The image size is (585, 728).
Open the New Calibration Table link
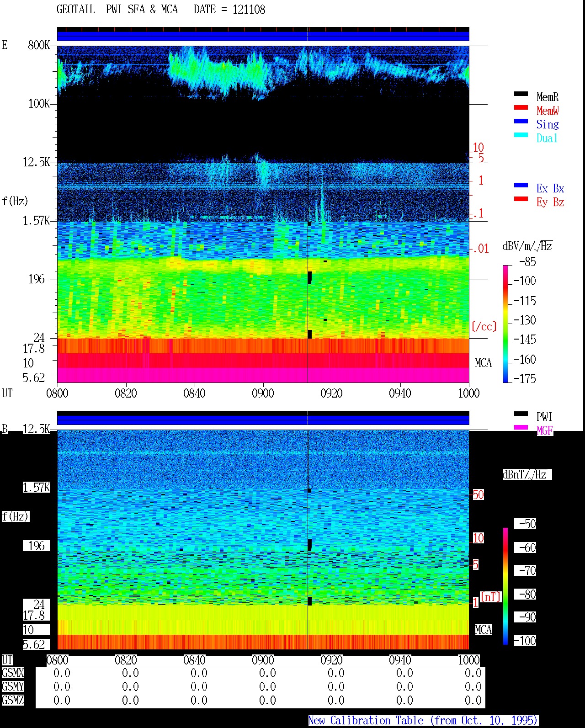tap(423, 721)
